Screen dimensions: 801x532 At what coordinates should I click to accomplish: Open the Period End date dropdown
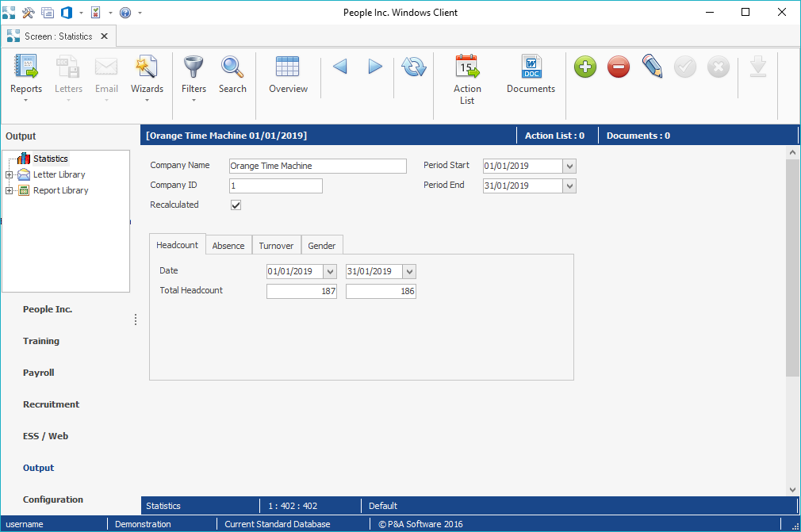[569, 186]
